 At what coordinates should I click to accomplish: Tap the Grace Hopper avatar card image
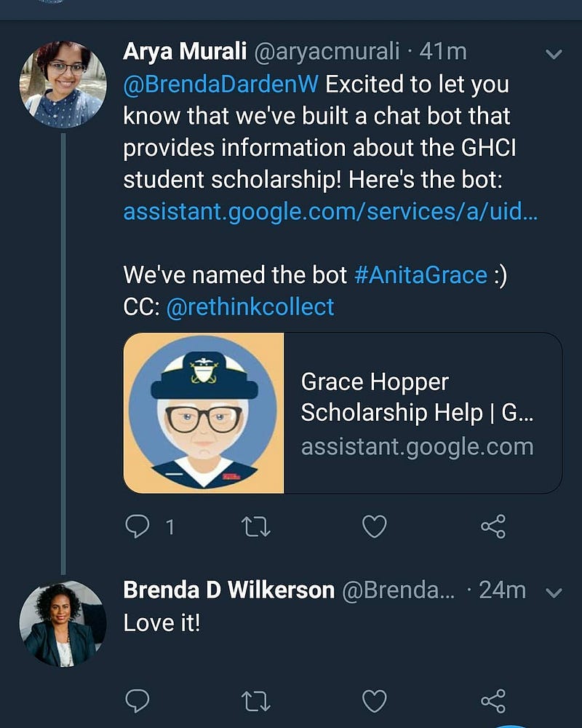tap(204, 413)
